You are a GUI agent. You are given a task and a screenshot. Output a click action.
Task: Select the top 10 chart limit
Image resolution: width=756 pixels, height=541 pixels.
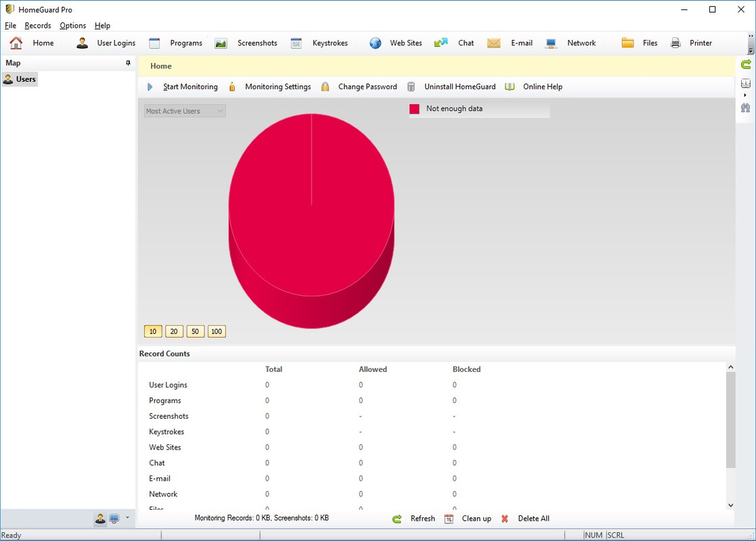153,331
